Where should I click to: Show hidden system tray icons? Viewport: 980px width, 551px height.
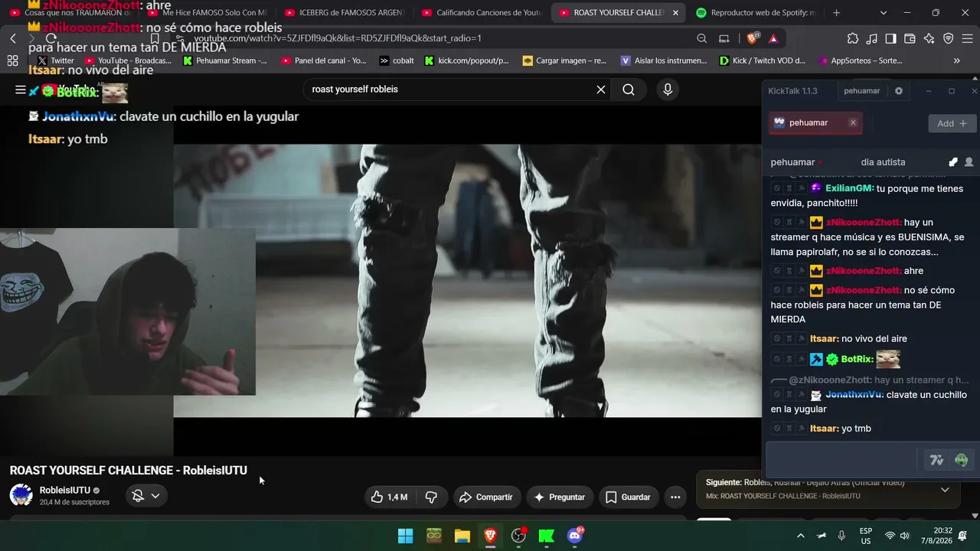pos(801,536)
